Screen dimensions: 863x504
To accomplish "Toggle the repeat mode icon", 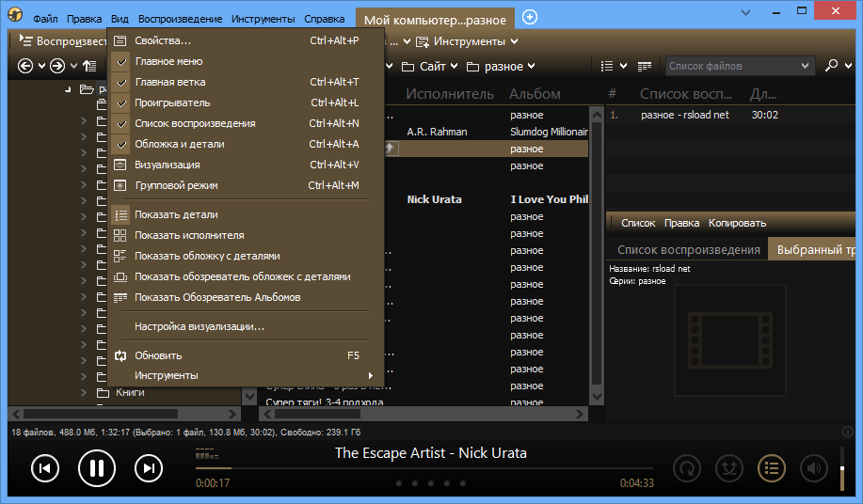I will coord(686,468).
